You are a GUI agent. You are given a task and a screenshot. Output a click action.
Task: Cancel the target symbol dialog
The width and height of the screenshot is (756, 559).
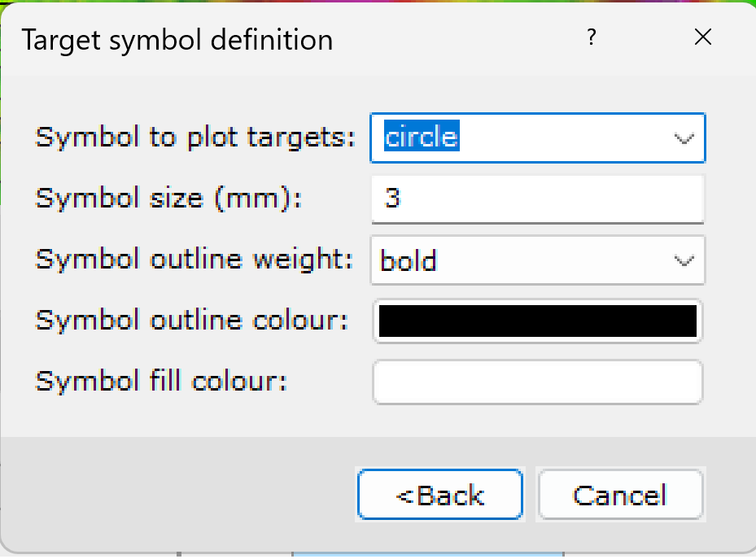click(620, 495)
